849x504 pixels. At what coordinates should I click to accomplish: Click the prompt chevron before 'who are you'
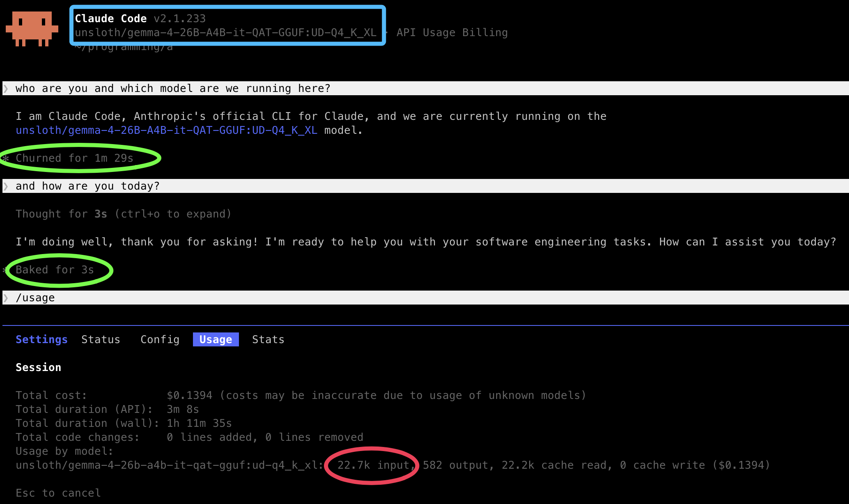coord(6,88)
